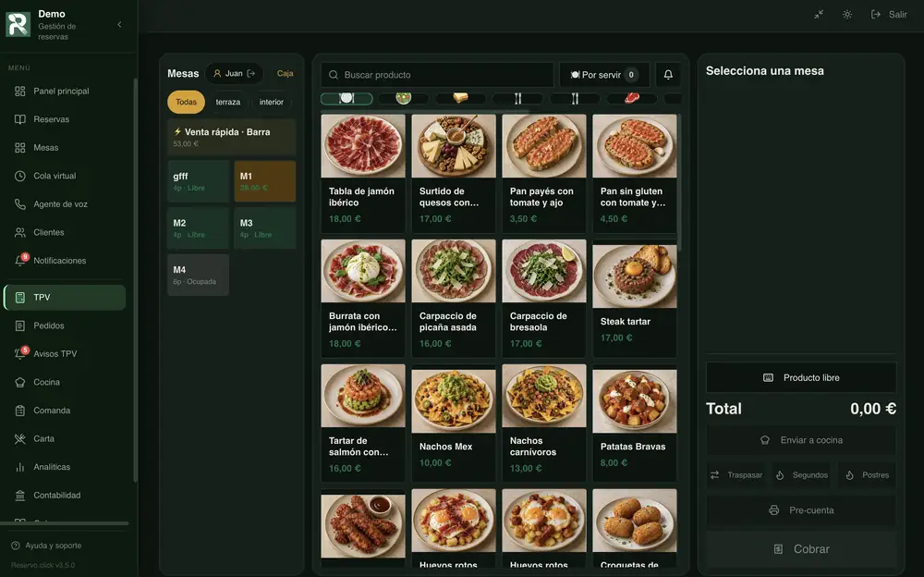
Task: Select Venta rápida · Barra
Action: click(232, 137)
